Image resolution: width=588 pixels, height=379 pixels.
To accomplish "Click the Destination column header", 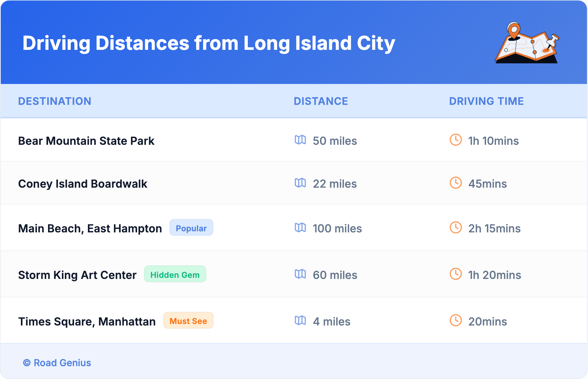I will tap(55, 101).
